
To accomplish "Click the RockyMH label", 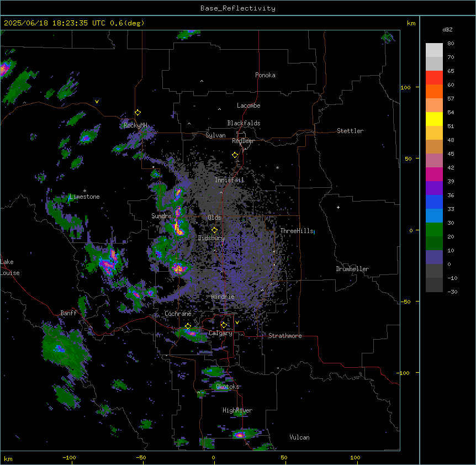I will 135,125.
